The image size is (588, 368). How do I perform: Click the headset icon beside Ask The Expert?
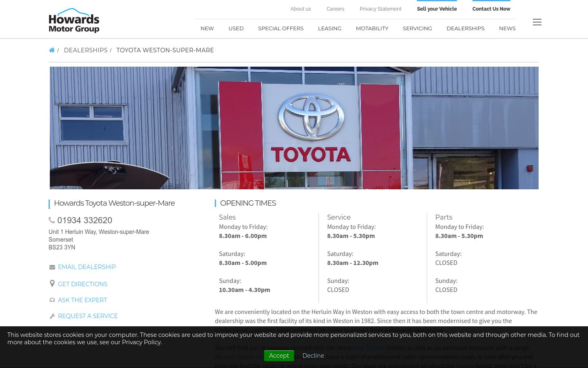pyautogui.click(x=52, y=300)
